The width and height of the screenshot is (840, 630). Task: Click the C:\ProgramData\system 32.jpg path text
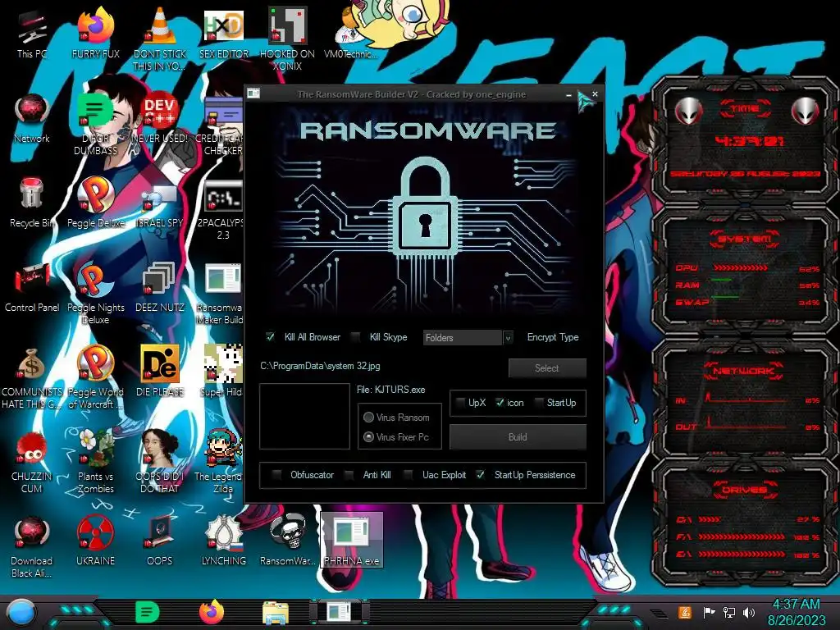[x=321, y=366]
